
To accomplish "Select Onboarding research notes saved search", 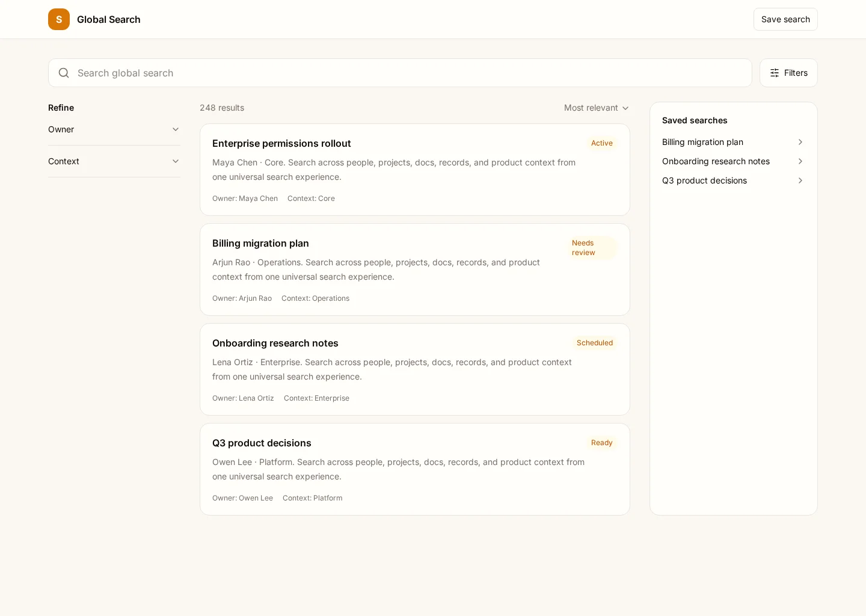I will [x=734, y=161].
